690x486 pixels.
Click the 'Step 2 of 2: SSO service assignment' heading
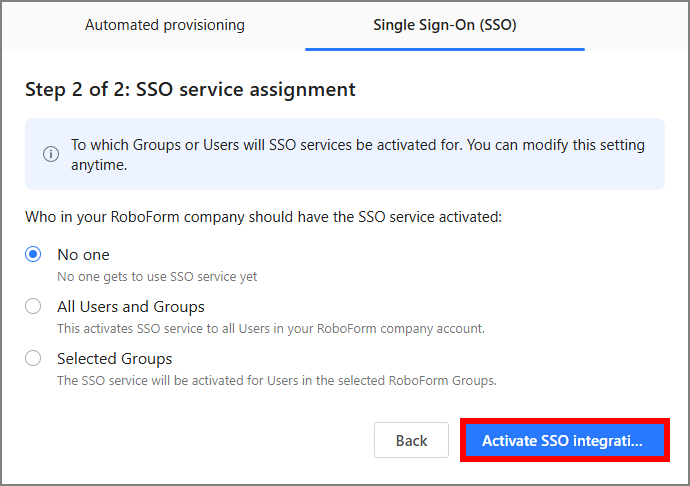point(190,89)
